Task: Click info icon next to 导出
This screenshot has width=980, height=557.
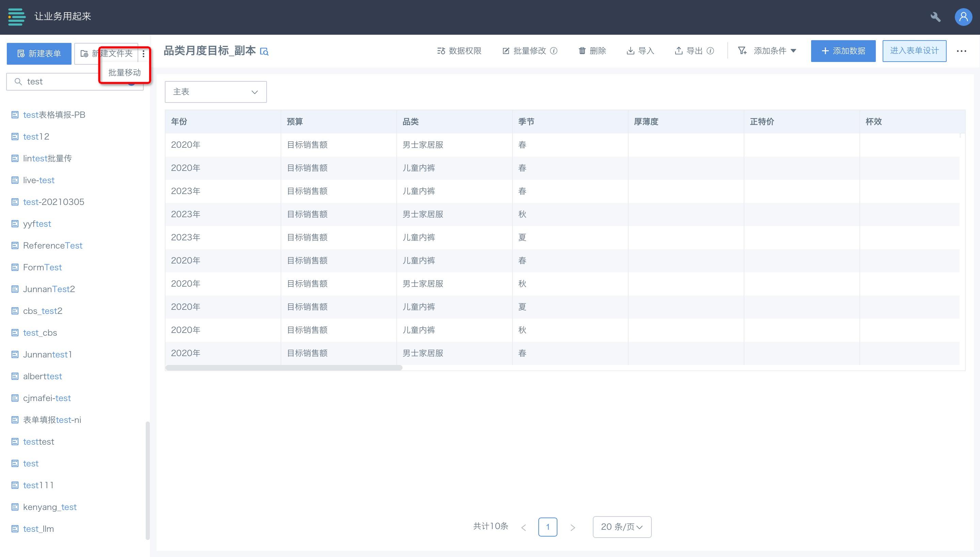Action: [x=710, y=51]
